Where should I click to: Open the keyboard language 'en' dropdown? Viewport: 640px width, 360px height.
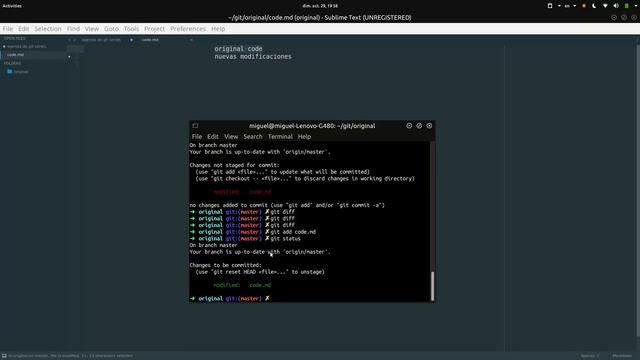(x=570, y=6)
